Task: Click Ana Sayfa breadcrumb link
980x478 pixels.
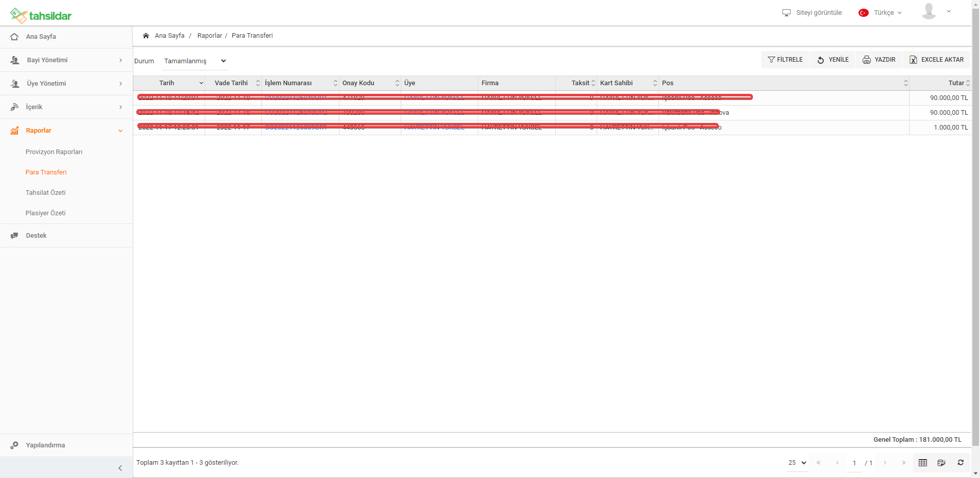Action: coord(169,36)
